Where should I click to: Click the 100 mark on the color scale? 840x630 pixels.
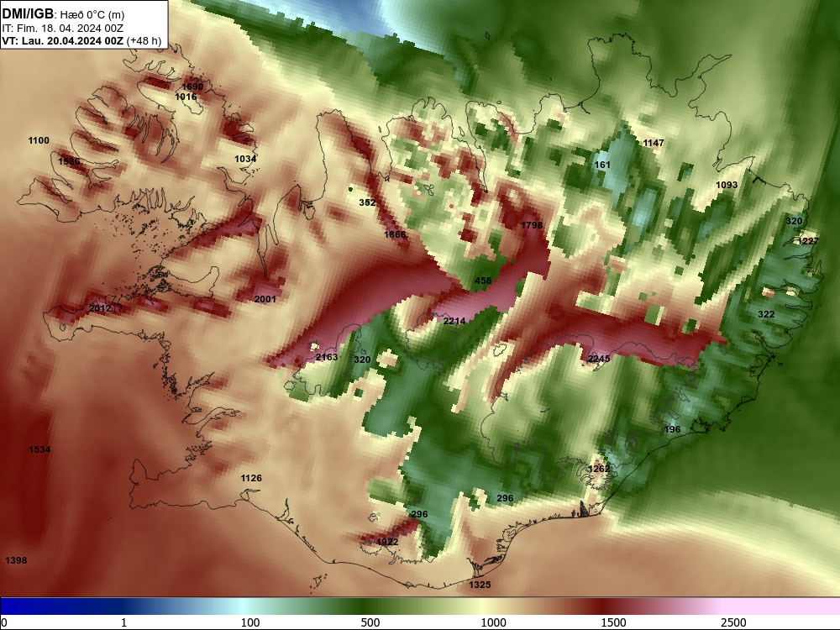pos(250,622)
